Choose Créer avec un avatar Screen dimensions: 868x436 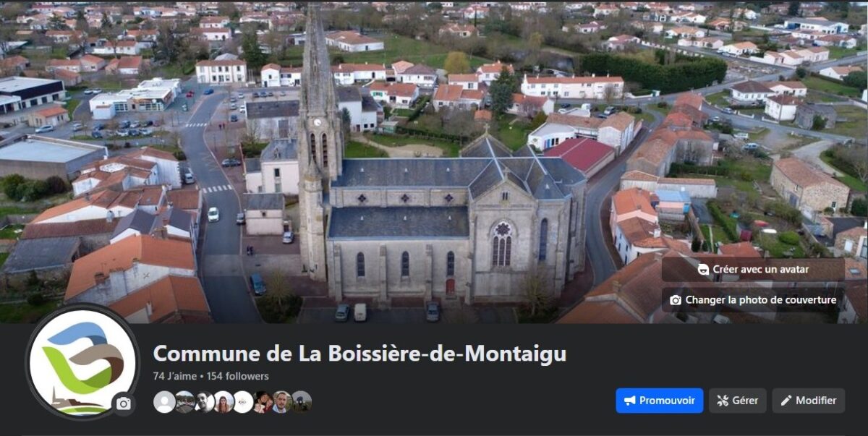(753, 270)
